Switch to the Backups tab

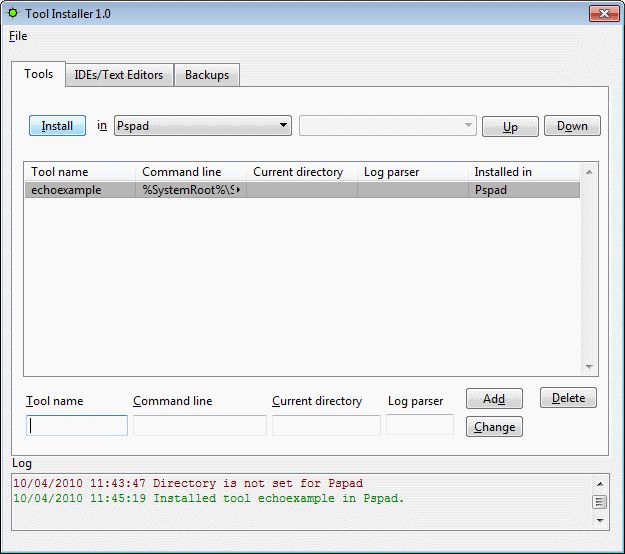tap(207, 75)
